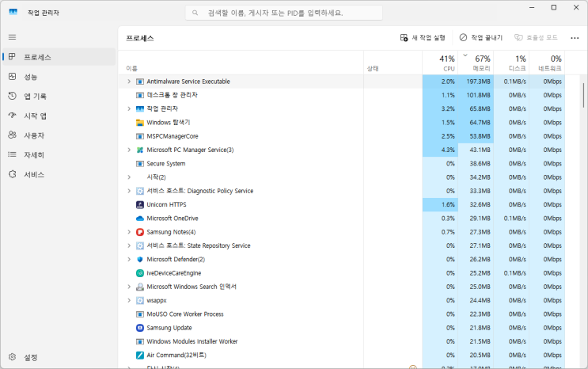588x369 pixels.
Task: Sort by the 네트워크 column header
Action: 547,63
